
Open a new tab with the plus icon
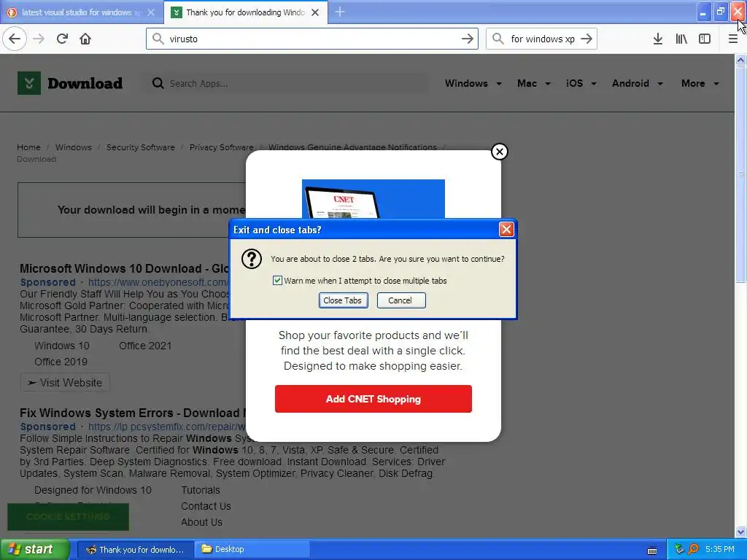point(340,12)
